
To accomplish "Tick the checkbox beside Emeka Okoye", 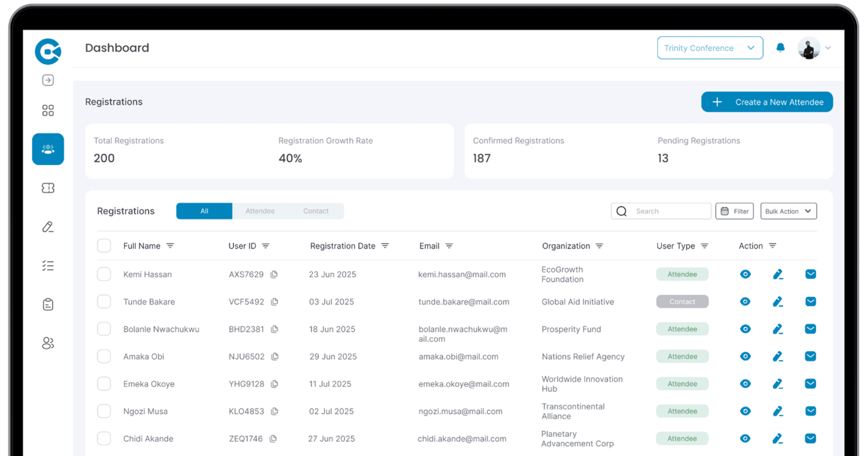I will [x=104, y=384].
